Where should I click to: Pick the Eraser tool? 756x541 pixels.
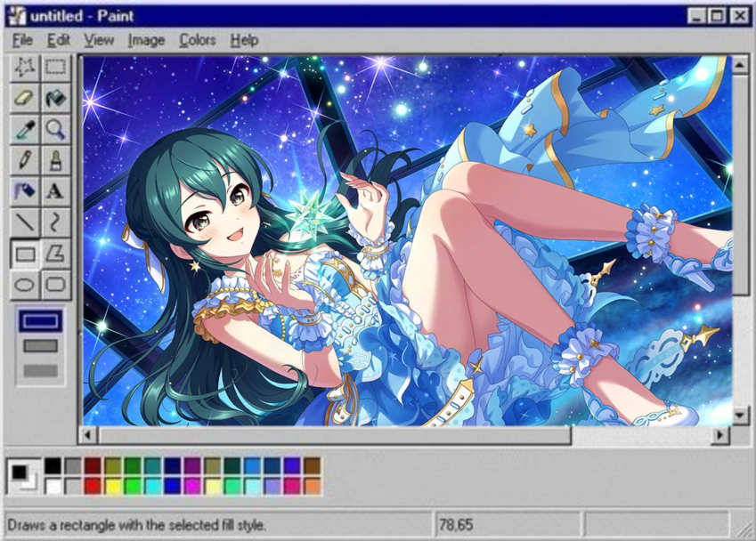[x=25, y=99]
